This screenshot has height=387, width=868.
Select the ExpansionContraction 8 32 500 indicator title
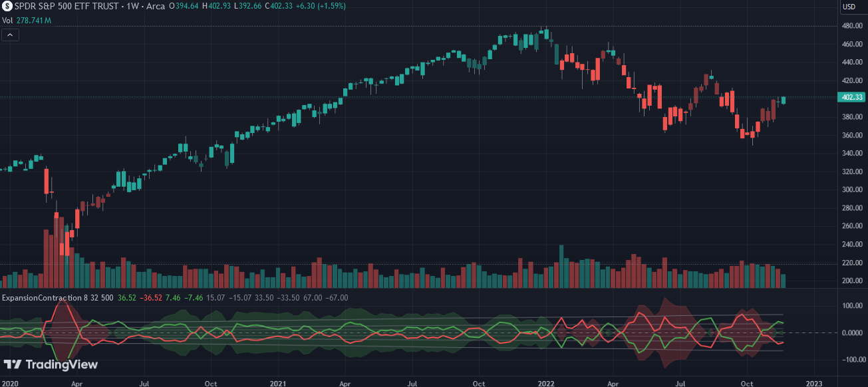pos(58,298)
